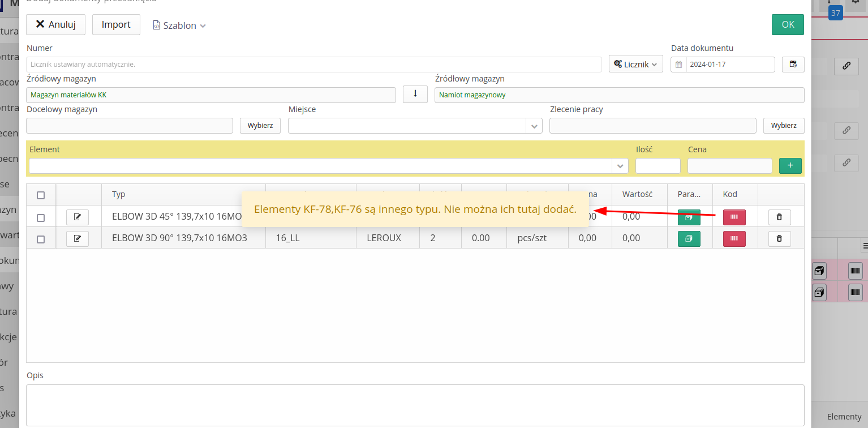868x428 pixels.
Task: Expand the Licznik counter dropdown
Action: 635,65
